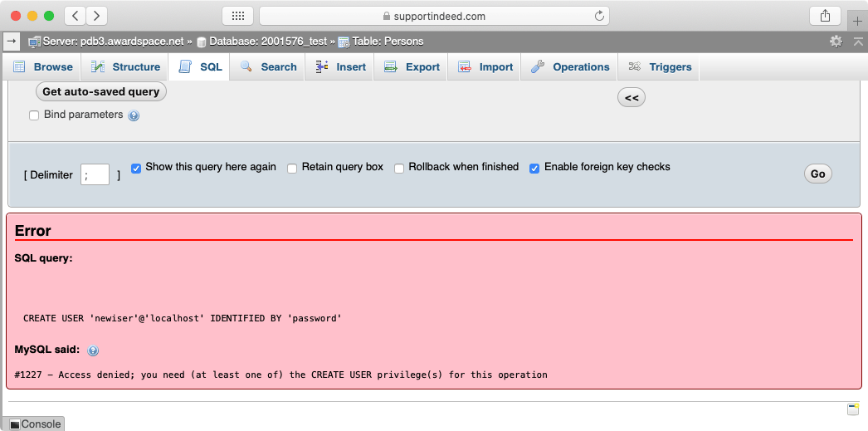Screen dimensions: 868x431
Task: Collapse the top panel with double-arrow icon
Action: pos(857,42)
